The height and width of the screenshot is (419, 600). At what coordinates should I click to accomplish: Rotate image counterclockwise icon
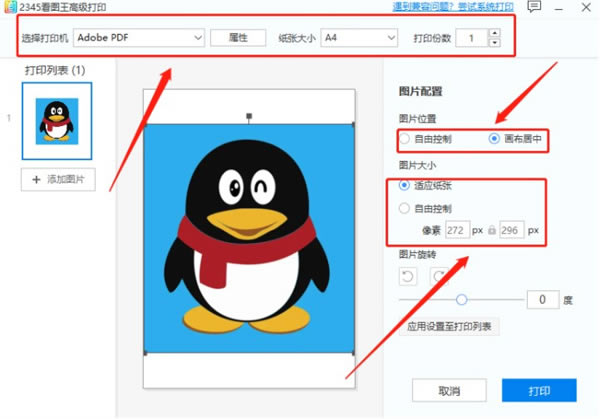coord(408,276)
